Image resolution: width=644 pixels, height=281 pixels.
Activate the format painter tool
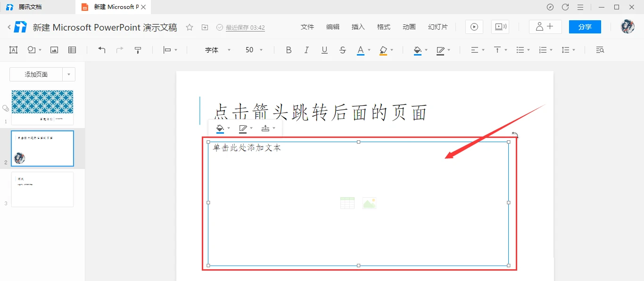click(138, 50)
